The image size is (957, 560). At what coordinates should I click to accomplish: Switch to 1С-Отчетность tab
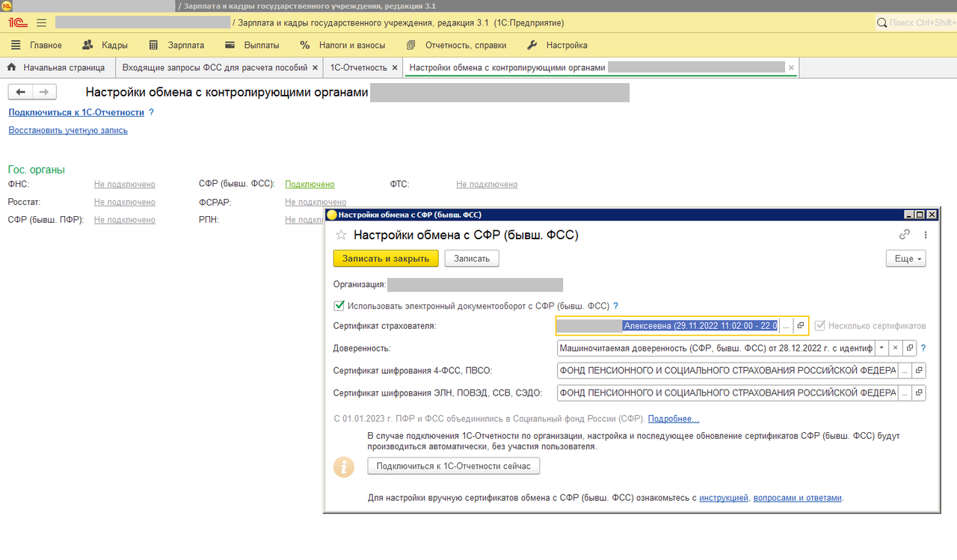coord(358,67)
